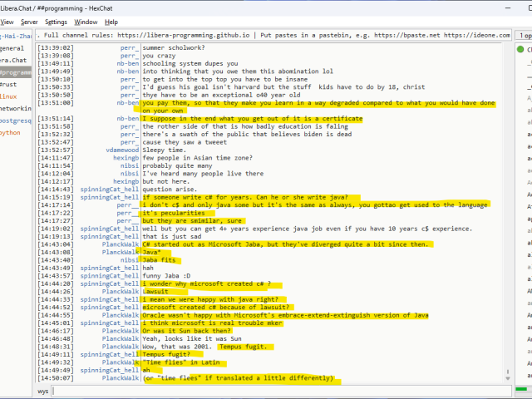Viewport: 532px width, 399px height.
Task: Open the Settings menu
Action: [56, 22]
